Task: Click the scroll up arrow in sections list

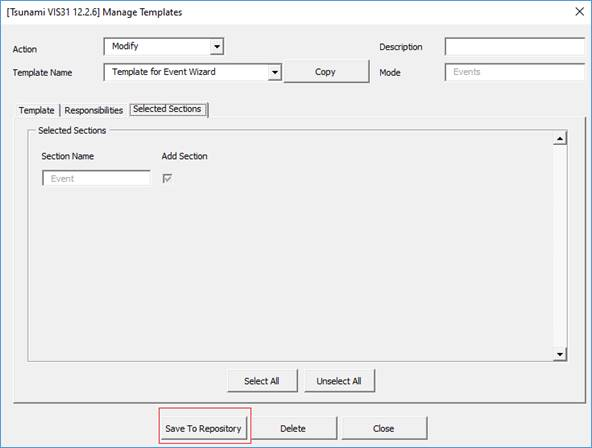Action: coord(560,139)
